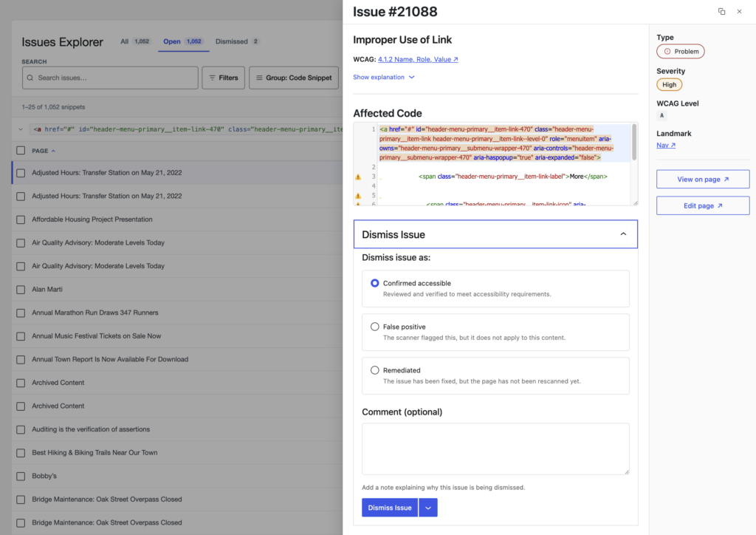Viewport: 756px width, 535px height.
Task: Switch to the All issues tab
Action: (x=135, y=41)
